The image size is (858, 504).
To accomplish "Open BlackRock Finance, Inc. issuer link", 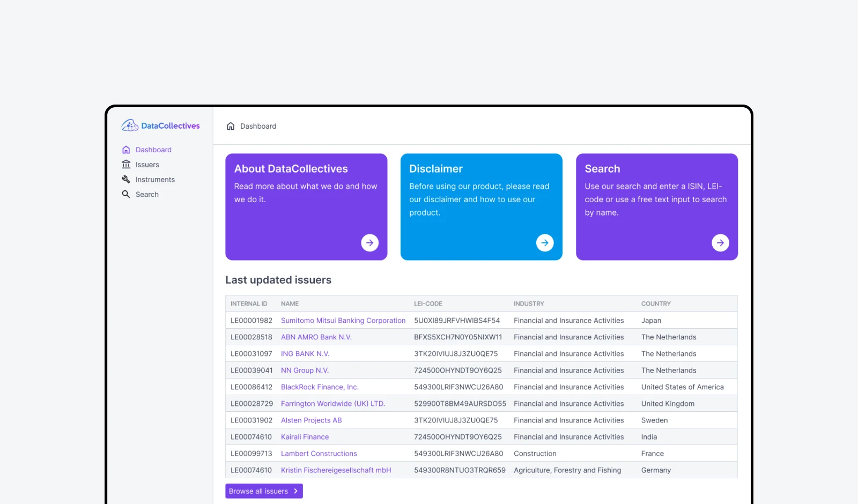I will point(320,387).
